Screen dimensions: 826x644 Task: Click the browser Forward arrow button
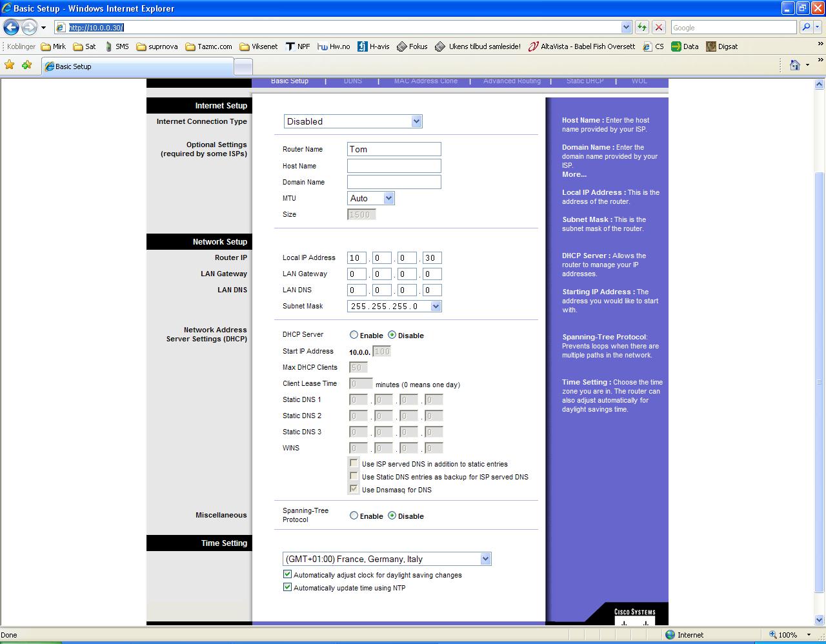tap(29, 27)
